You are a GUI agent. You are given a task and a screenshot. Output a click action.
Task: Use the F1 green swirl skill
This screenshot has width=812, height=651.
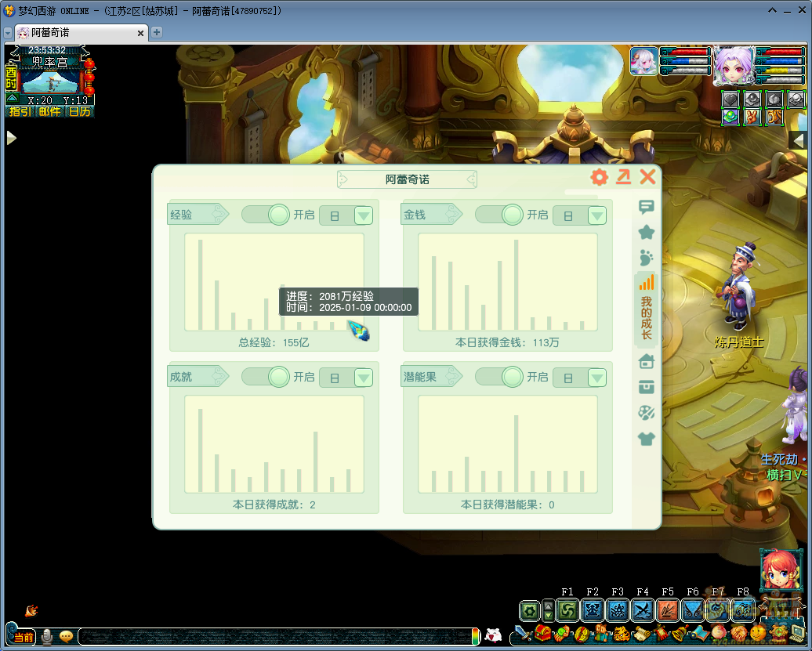click(567, 610)
